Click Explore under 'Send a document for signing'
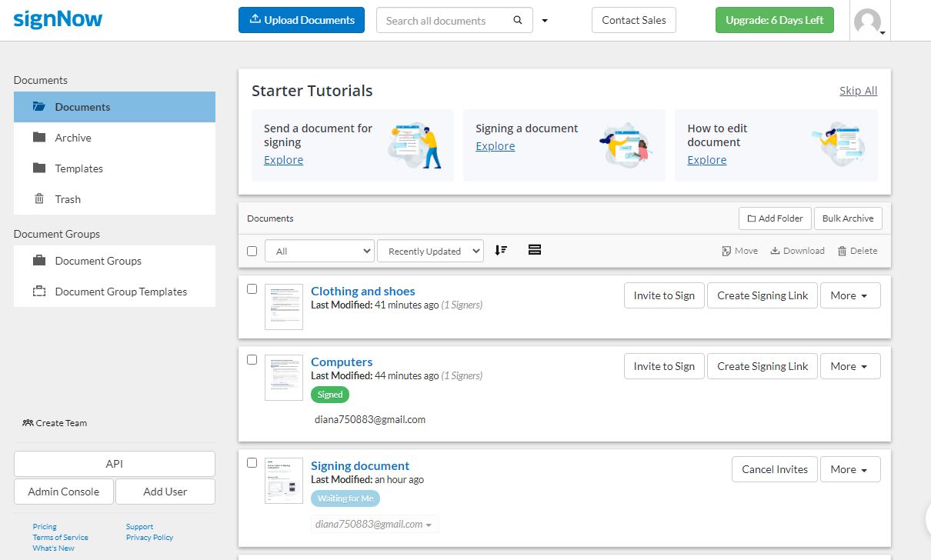 click(284, 160)
